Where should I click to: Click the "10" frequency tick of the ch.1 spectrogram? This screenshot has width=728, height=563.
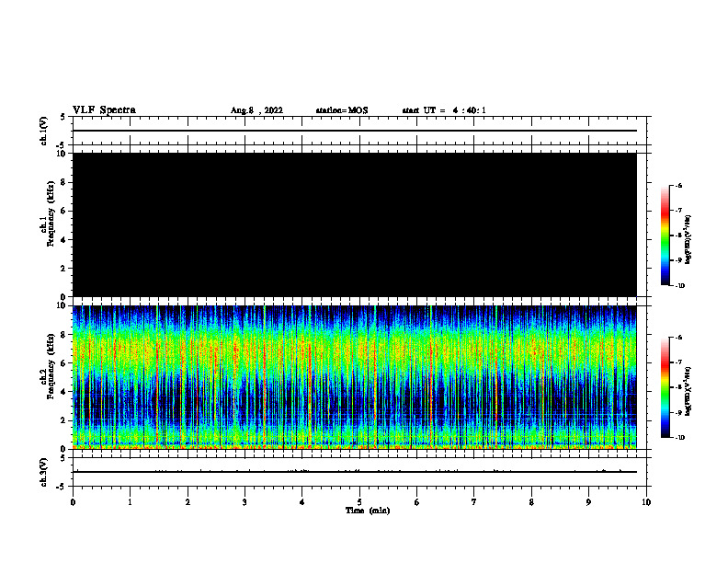click(62, 154)
